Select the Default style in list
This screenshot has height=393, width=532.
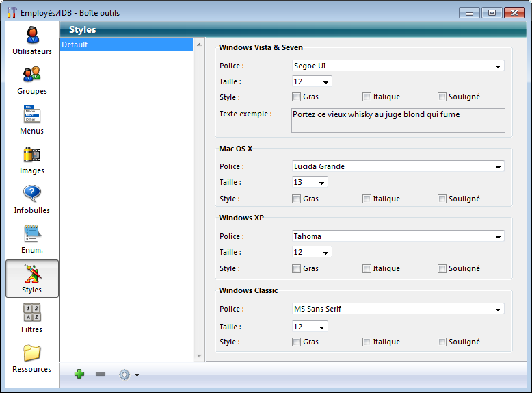click(x=127, y=45)
